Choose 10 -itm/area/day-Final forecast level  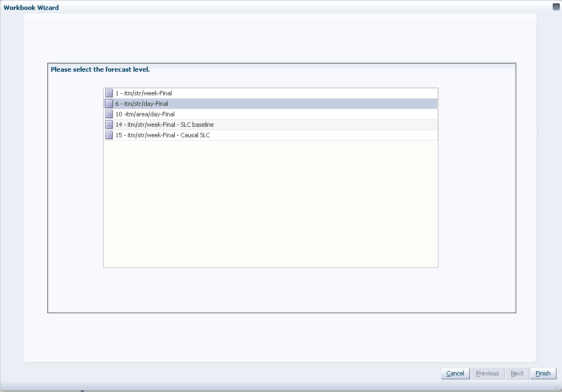pos(271,114)
